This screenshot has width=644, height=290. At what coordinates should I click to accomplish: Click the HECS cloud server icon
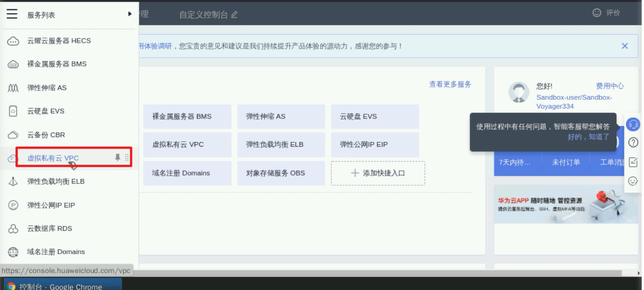(x=13, y=41)
